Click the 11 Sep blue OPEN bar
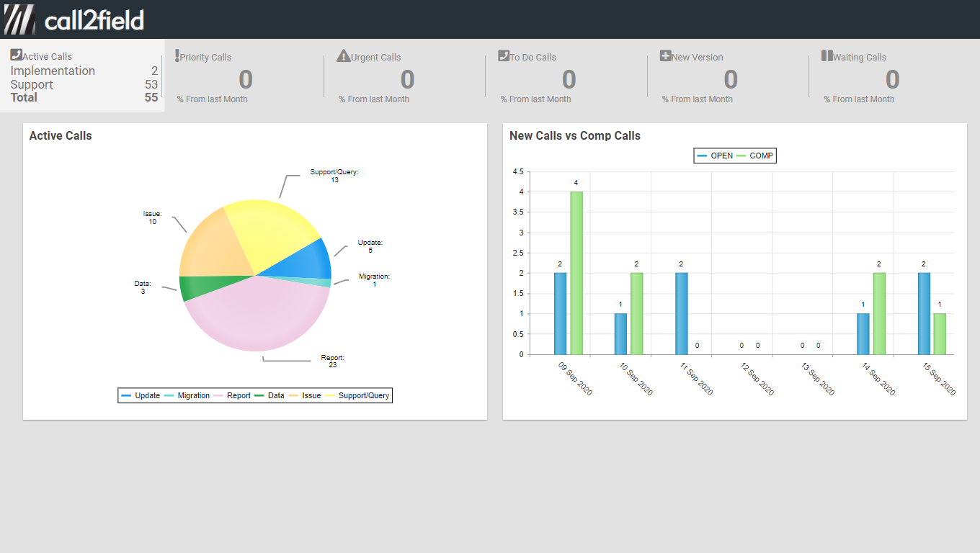 click(681, 313)
